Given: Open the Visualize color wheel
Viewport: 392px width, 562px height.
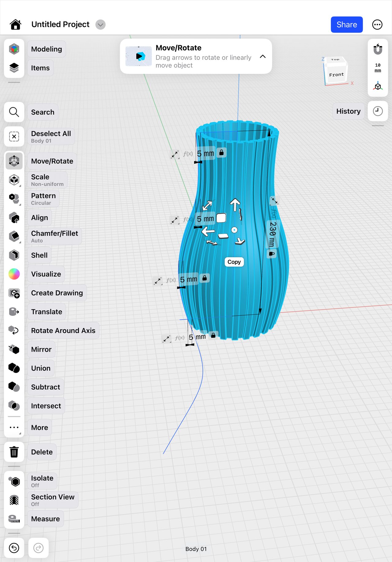Looking at the screenshot, I should coord(14,274).
